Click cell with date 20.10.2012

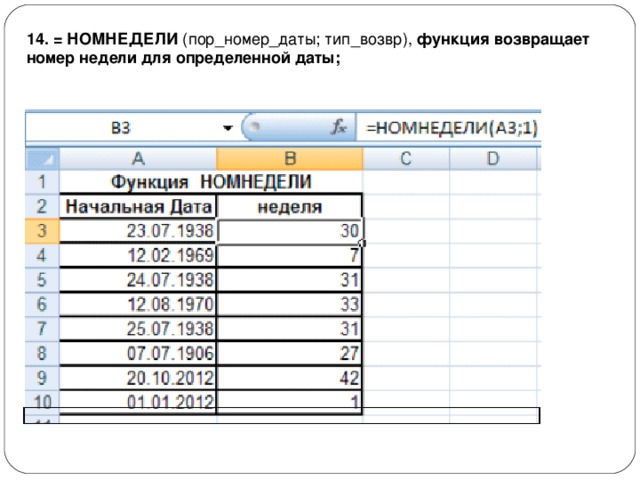coord(138,378)
